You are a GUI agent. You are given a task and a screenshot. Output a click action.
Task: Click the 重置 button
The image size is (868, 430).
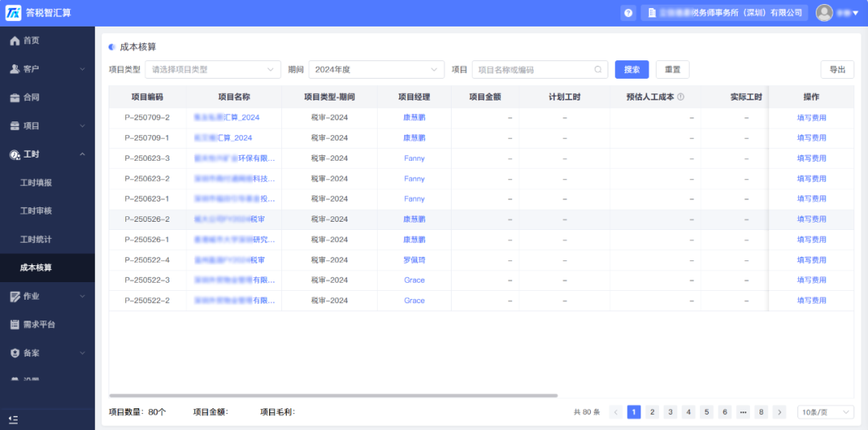(x=673, y=70)
